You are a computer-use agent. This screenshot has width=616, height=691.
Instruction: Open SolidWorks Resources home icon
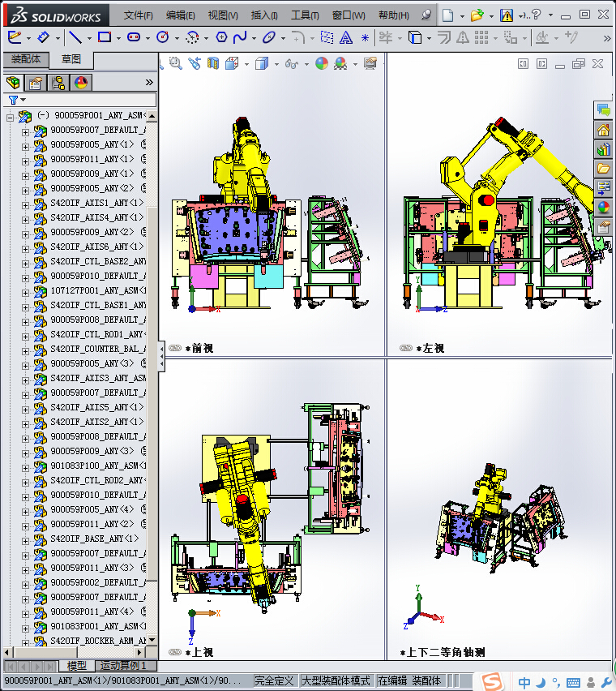point(603,130)
